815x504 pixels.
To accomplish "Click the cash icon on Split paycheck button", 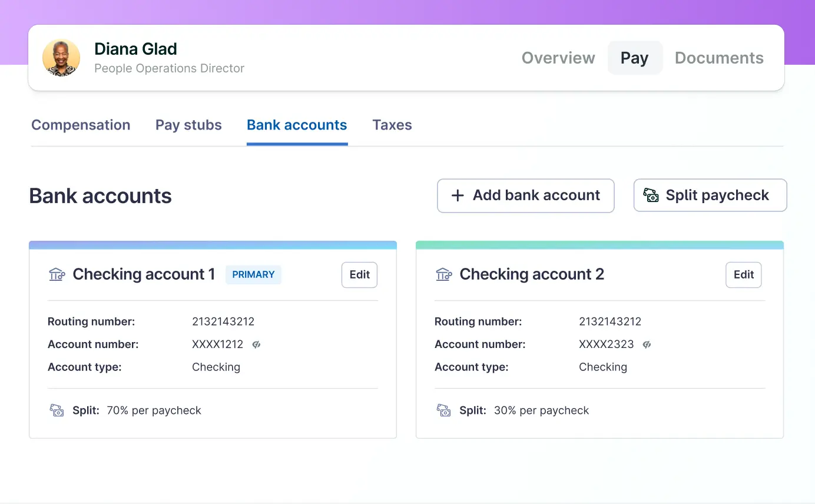I will [x=651, y=195].
